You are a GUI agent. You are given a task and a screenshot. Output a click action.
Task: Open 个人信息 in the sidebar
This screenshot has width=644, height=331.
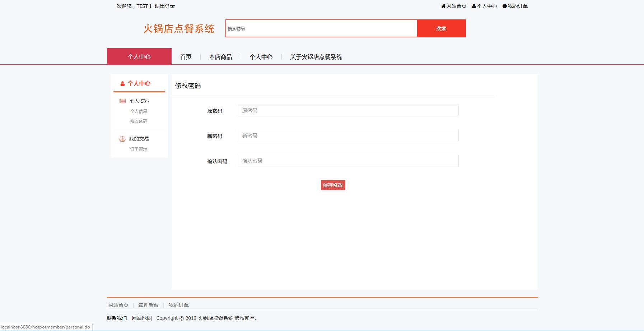pyautogui.click(x=139, y=111)
